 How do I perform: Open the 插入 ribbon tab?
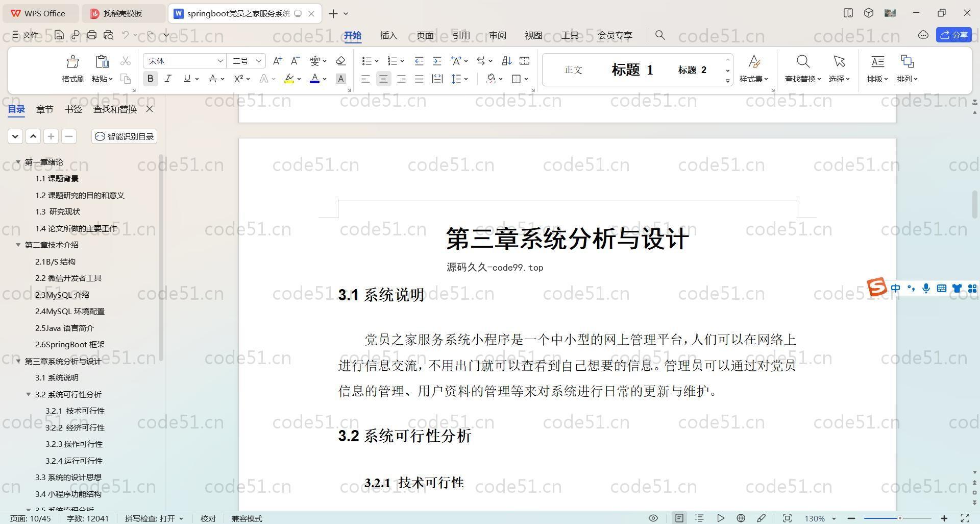(x=388, y=35)
